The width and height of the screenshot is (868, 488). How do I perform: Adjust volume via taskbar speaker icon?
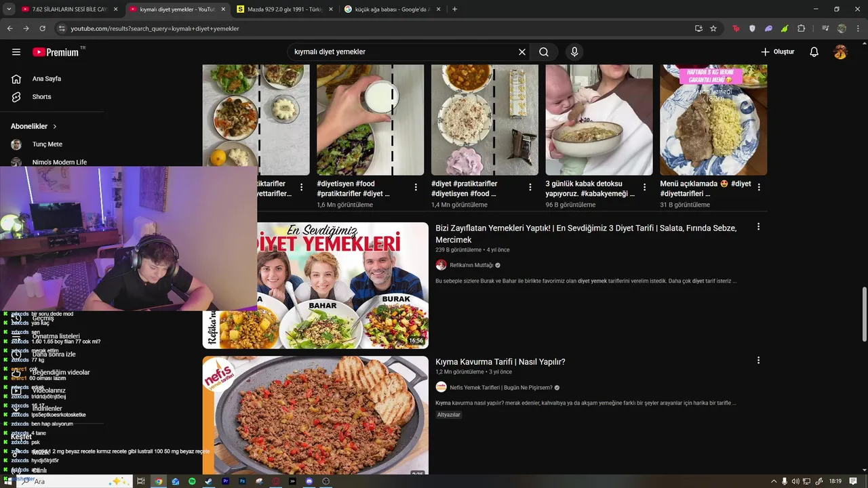click(x=795, y=481)
